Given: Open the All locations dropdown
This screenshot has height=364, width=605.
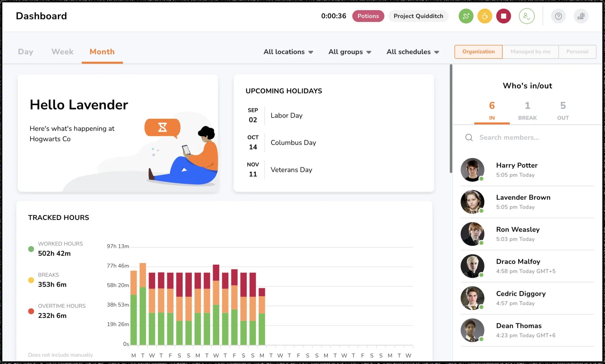Looking at the screenshot, I should [x=288, y=52].
